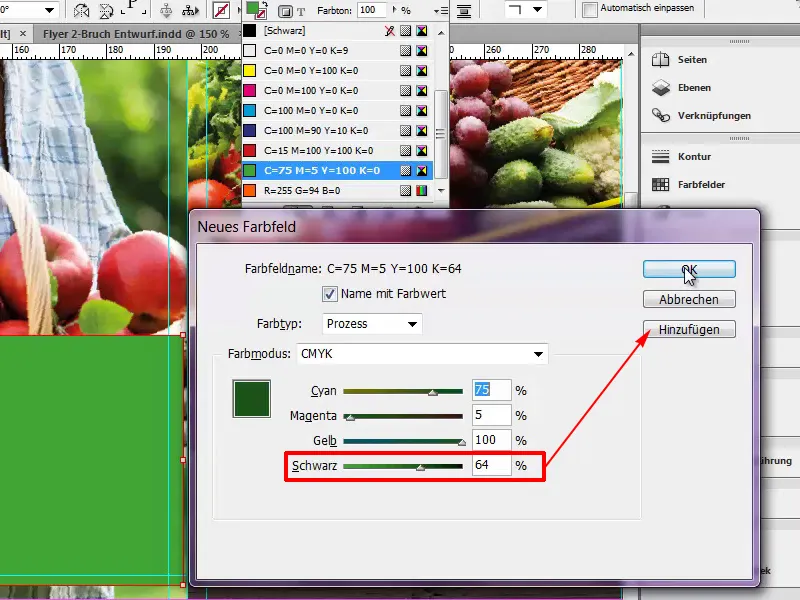Select formatting affects container icon
The image size is (800, 600).
(285, 11)
